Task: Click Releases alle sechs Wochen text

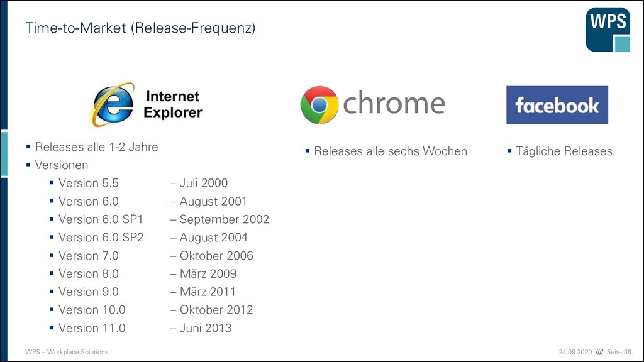Action: [391, 151]
